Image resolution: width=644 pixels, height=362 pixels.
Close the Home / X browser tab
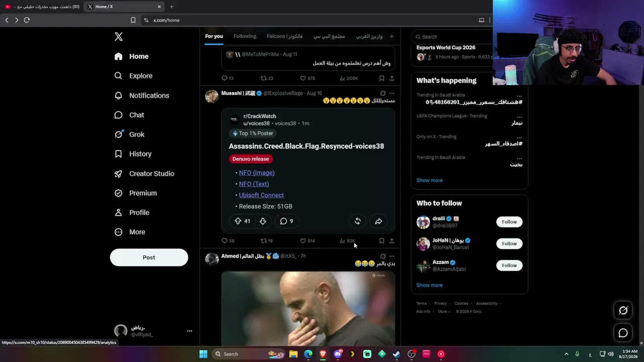(159, 7)
